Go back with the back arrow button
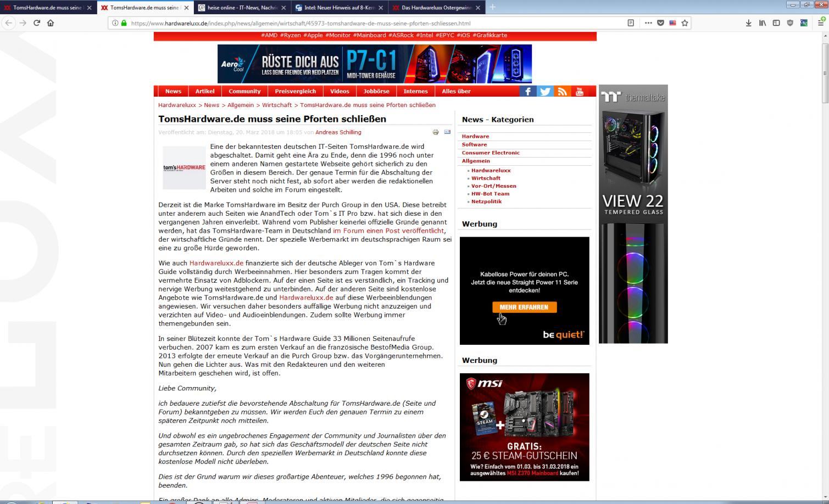The height and width of the screenshot is (504, 829). pyautogui.click(x=8, y=23)
